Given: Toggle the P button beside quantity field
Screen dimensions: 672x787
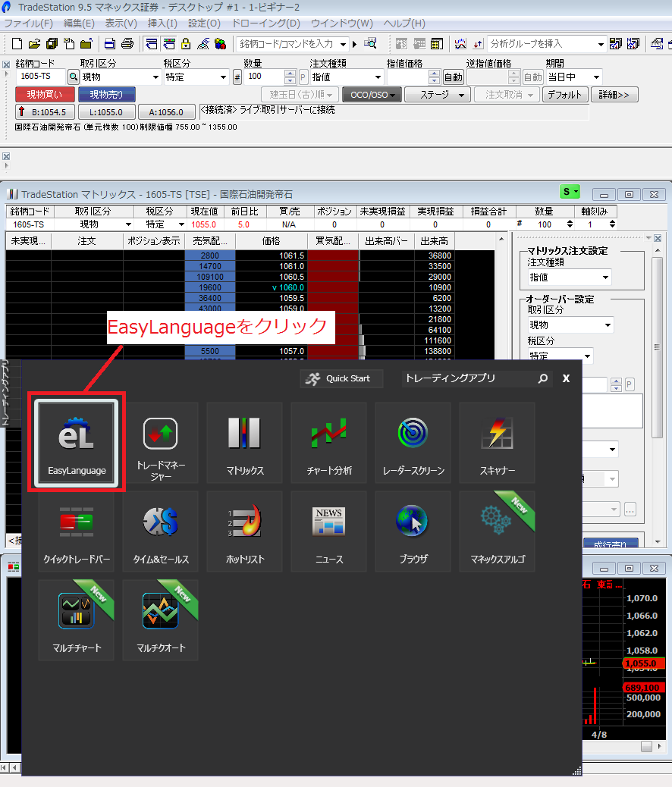Looking at the screenshot, I should click(x=303, y=77).
